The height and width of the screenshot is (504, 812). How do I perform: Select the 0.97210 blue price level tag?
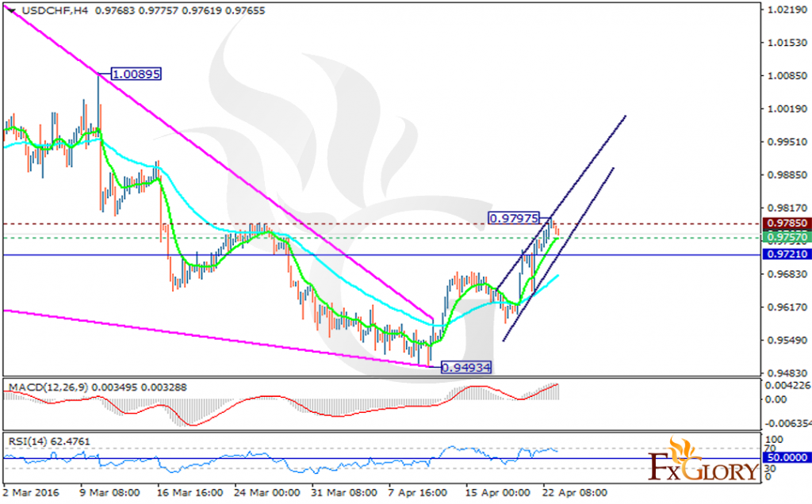click(x=787, y=254)
